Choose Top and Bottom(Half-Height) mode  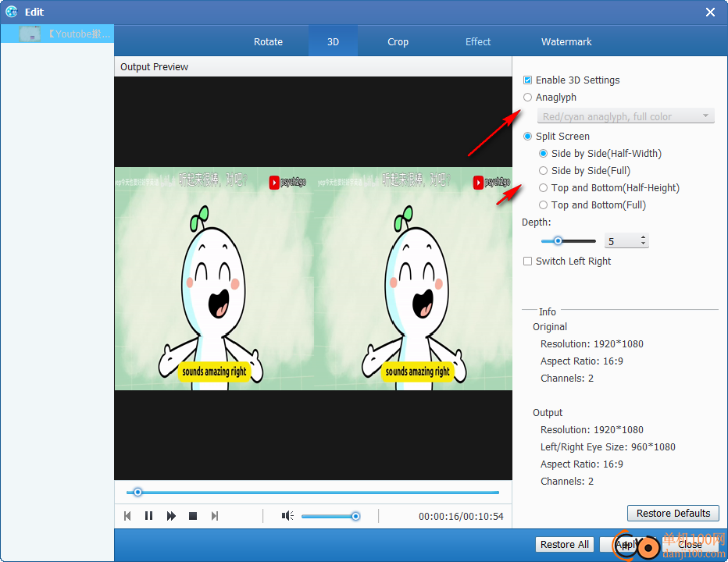click(543, 188)
